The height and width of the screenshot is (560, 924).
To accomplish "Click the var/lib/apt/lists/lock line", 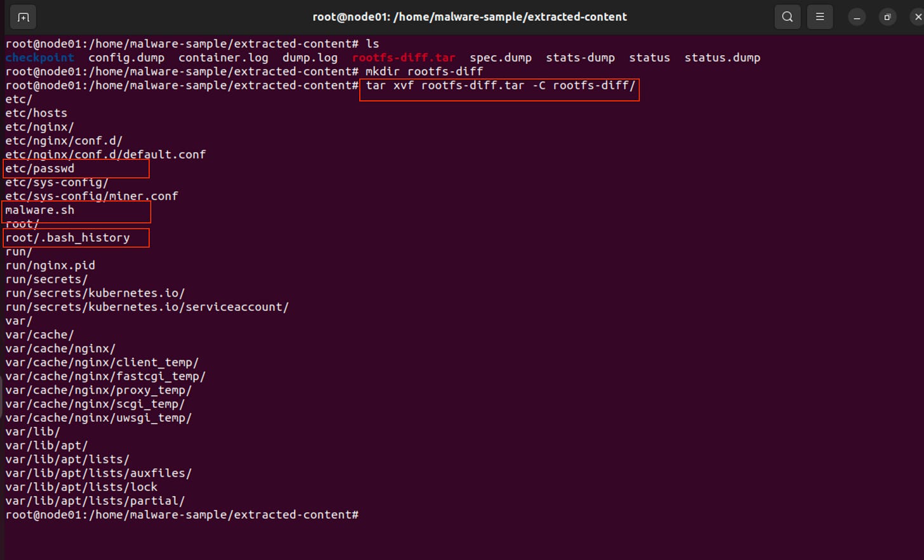I will click(81, 487).
